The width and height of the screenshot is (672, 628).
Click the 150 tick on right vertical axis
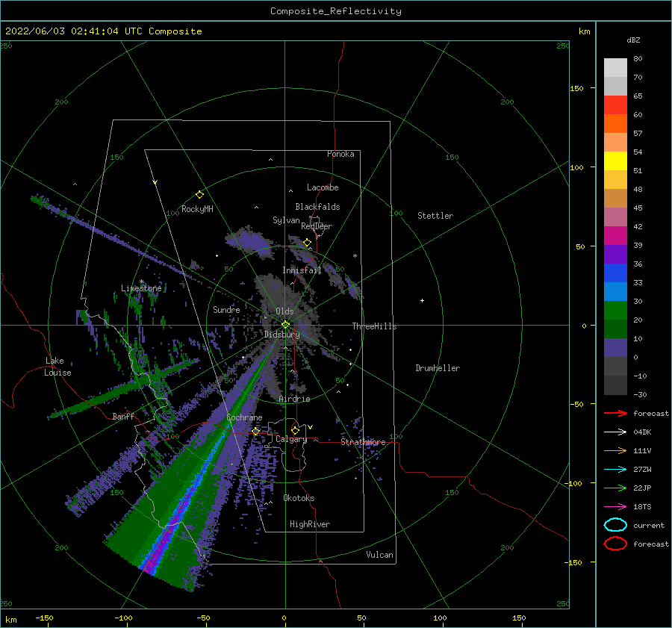[576, 88]
